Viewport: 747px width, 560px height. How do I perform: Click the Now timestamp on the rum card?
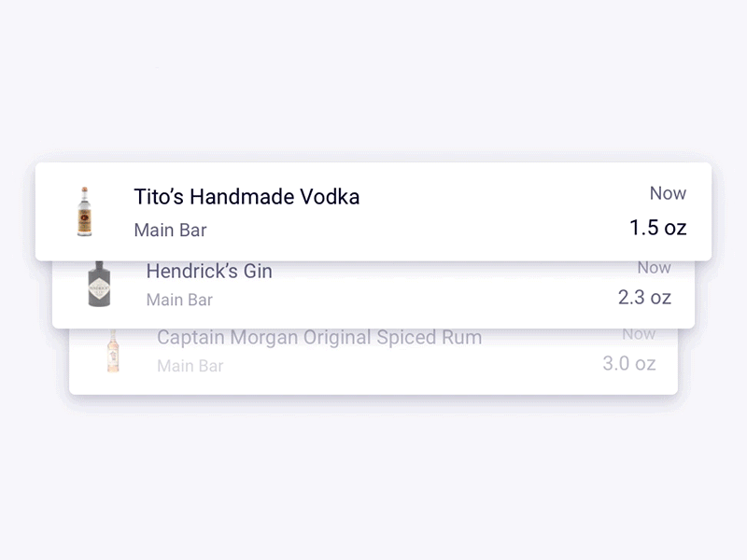(x=639, y=333)
